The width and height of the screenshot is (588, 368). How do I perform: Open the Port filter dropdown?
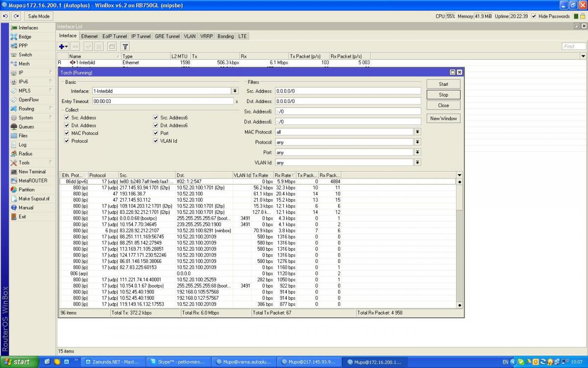click(x=417, y=152)
